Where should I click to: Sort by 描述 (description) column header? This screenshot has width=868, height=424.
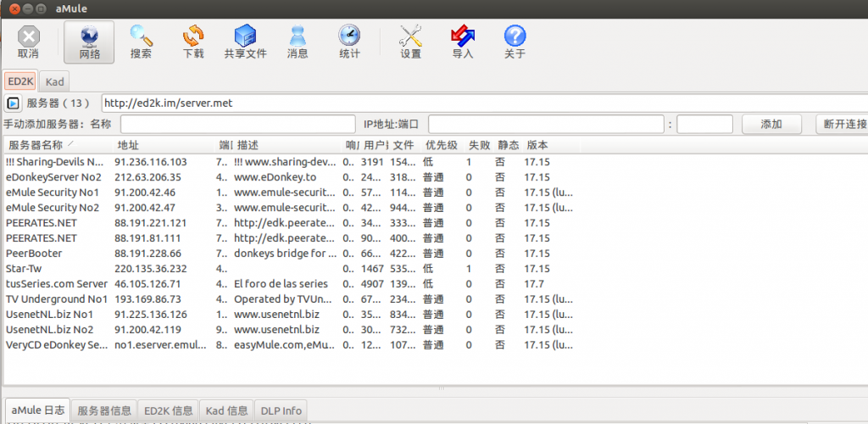288,146
